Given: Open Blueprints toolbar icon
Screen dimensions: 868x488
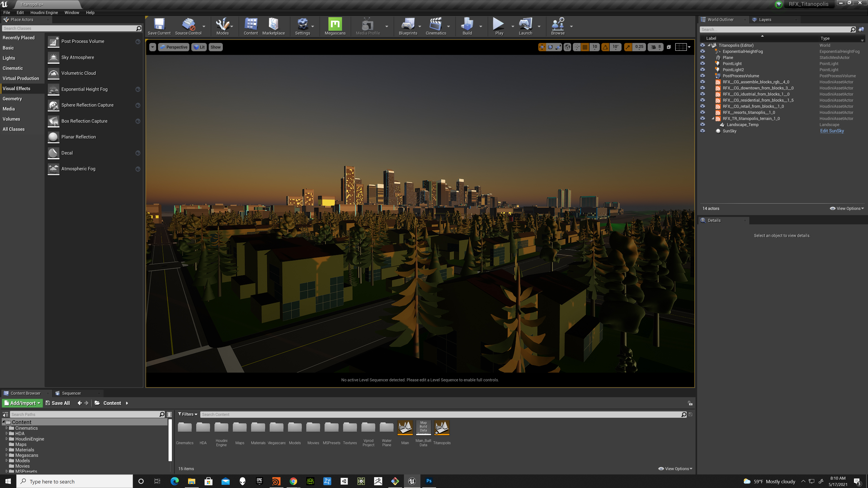Looking at the screenshot, I should pos(408,26).
